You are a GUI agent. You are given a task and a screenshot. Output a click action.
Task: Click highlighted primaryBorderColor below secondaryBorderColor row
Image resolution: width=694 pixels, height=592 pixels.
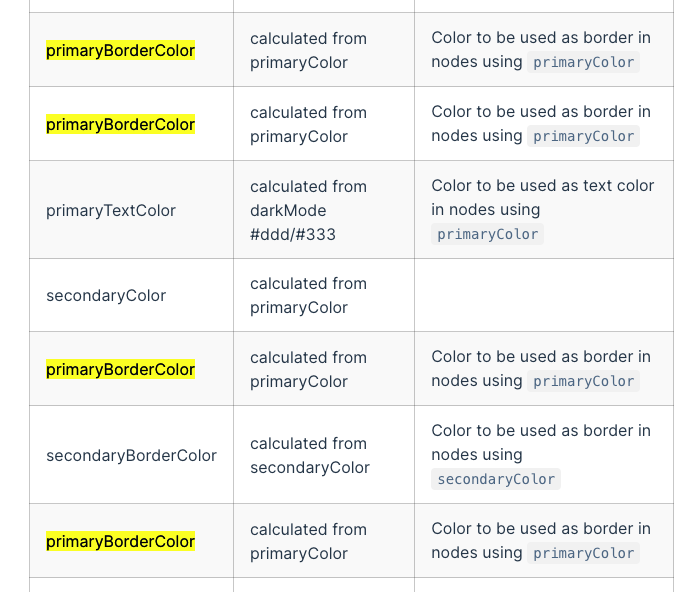coord(120,541)
